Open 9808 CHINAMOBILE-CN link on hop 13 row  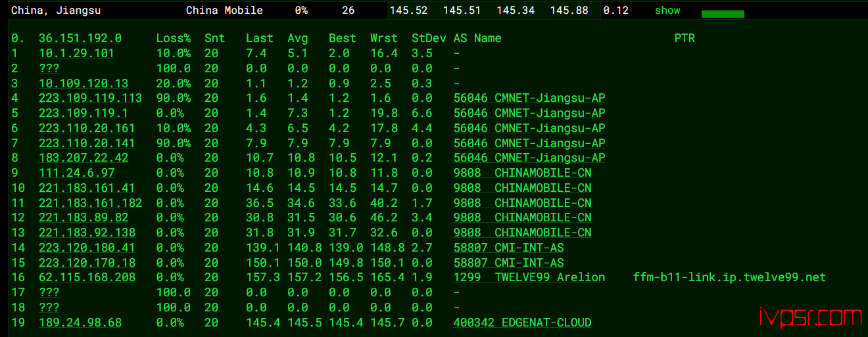523,233
